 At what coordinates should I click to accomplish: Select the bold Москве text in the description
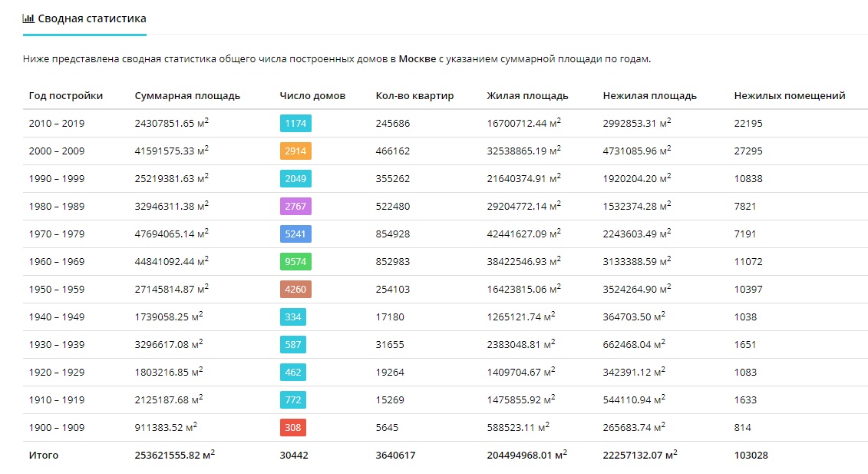[x=417, y=58]
